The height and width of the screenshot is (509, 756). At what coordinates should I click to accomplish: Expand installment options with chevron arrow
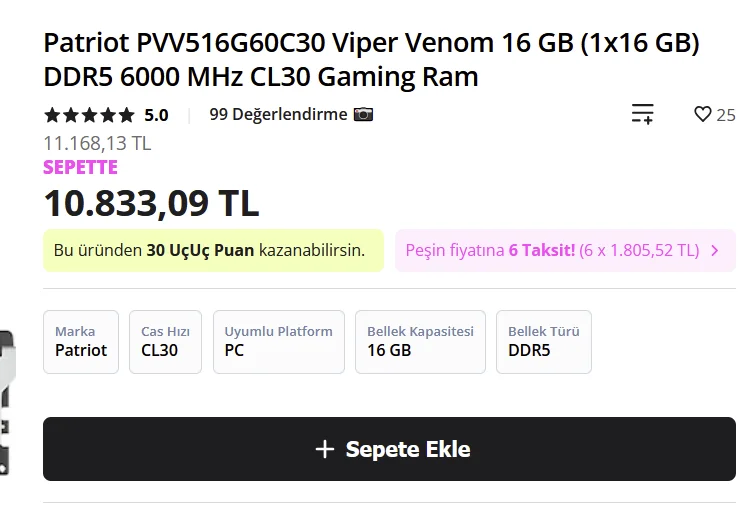point(715,250)
